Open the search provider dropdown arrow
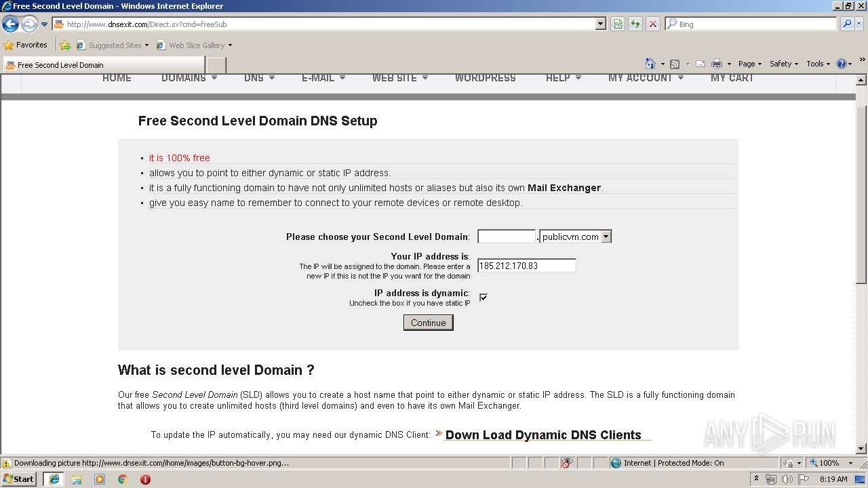Image resolution: width=868 pixels, height=488 pixels. [x=859, y=24]
